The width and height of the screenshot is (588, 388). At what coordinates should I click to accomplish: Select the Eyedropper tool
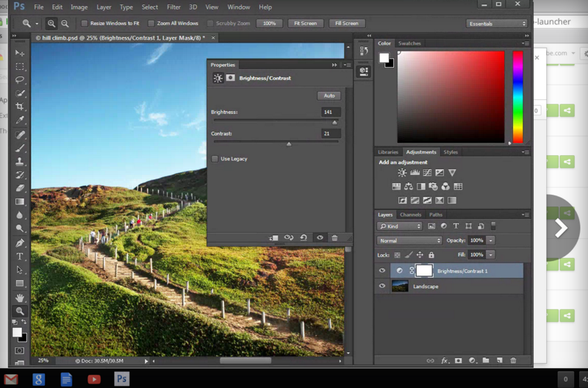[x=20, y=120]
